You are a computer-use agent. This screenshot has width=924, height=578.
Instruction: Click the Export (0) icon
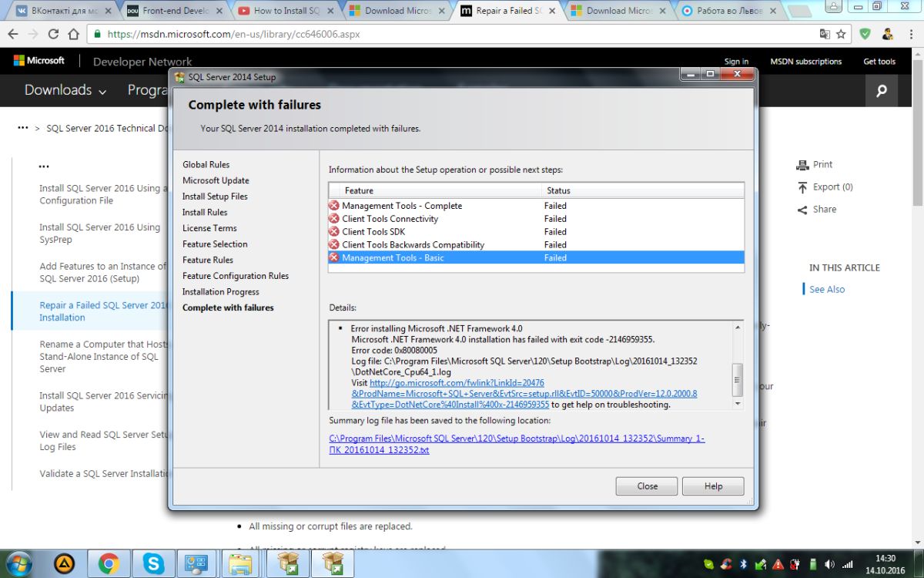pyautogui.click(x=803, y=187)
